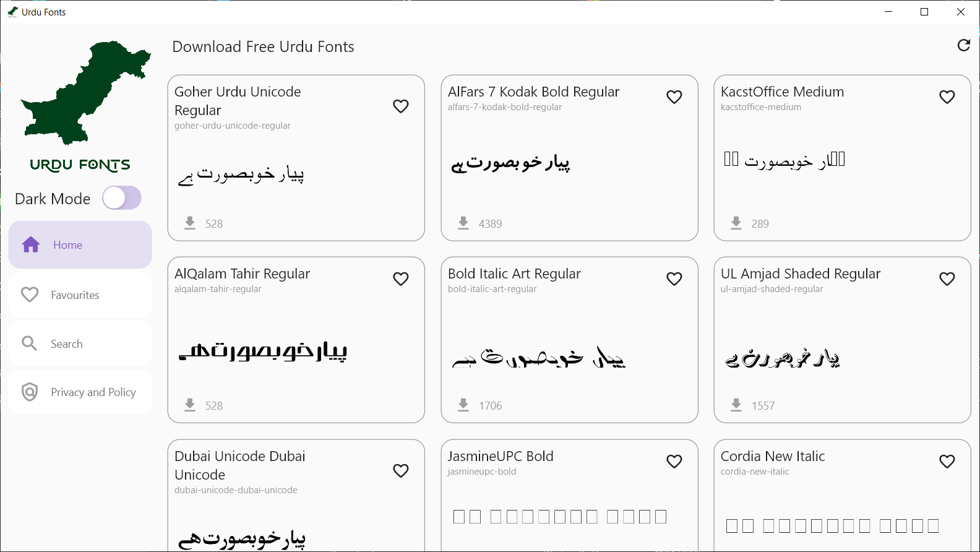Click download icon on UL Amjad Shaded
The width and height of the screenshot is (980, 552).
pyautogui.click(x=736, y=405)
